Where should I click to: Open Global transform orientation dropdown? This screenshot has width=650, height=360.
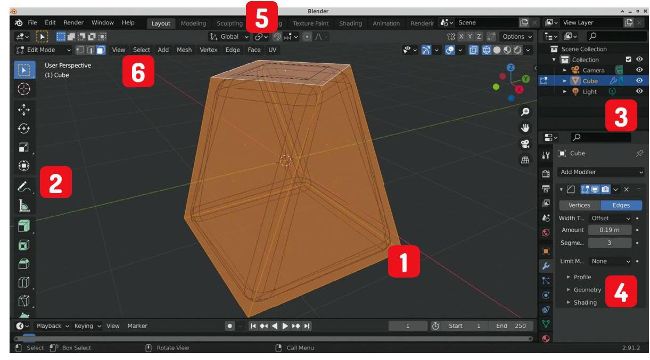(229, 37)
